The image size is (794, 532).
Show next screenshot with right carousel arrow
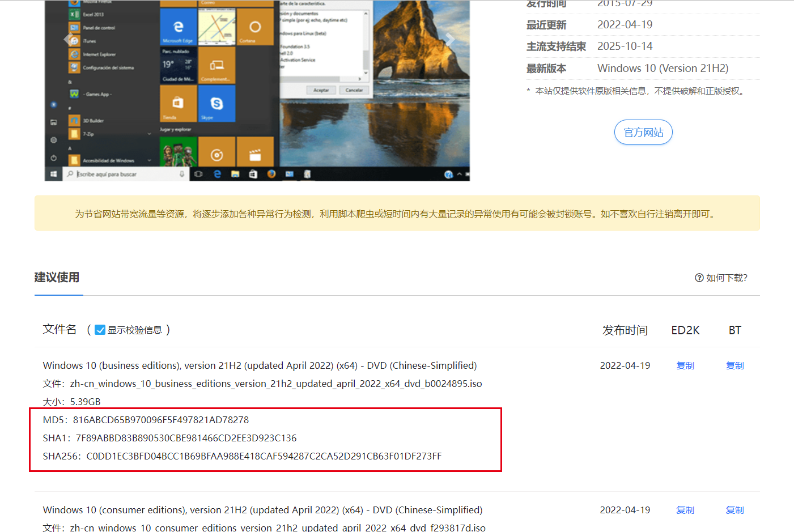[x=449, y=39]
